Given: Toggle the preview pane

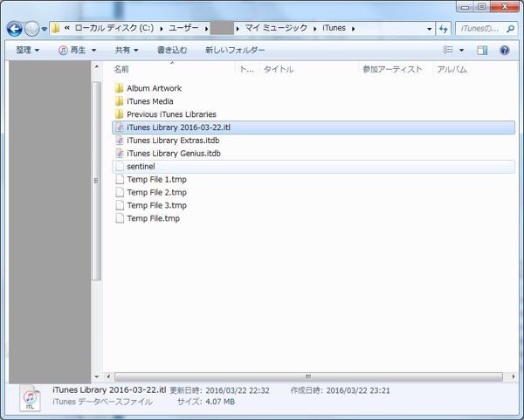Looking at the screenshot, I should 482,50.
